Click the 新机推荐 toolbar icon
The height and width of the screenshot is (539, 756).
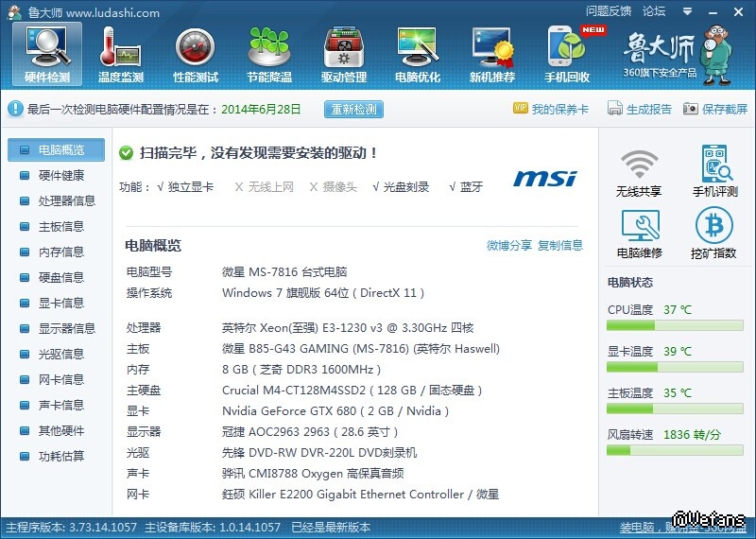click(x=492, y=45)
